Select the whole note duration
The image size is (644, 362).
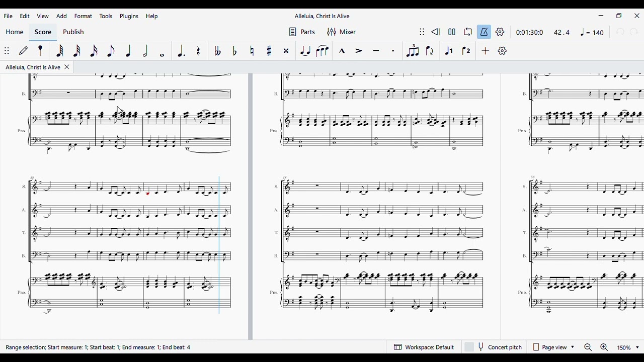(163, 54)
